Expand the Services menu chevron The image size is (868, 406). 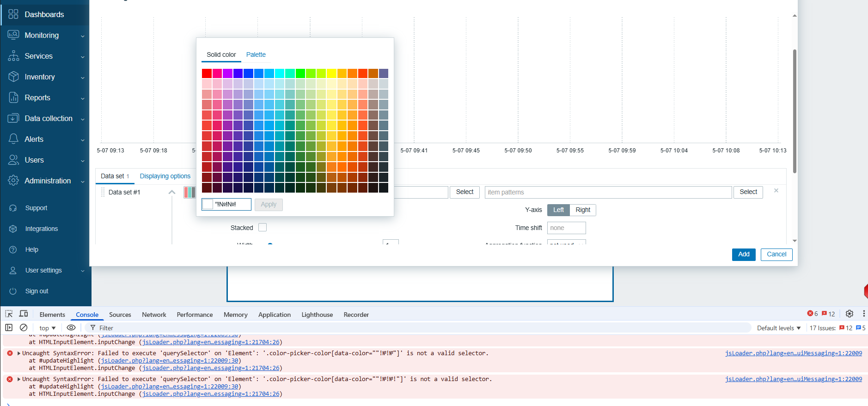(83, 57)
